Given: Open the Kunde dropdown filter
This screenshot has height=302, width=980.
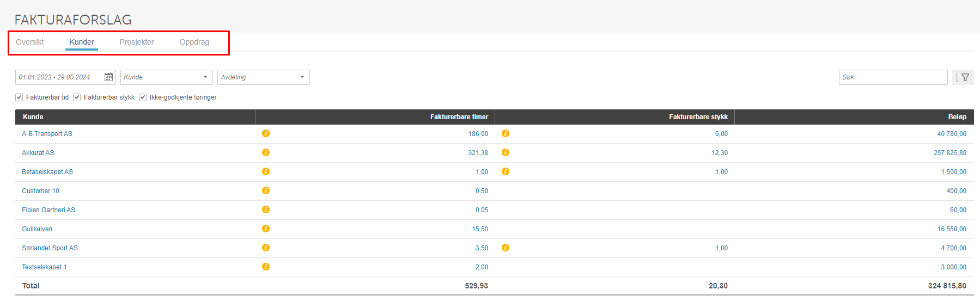Looking at the screenshot, I should (x=167, y=77).
